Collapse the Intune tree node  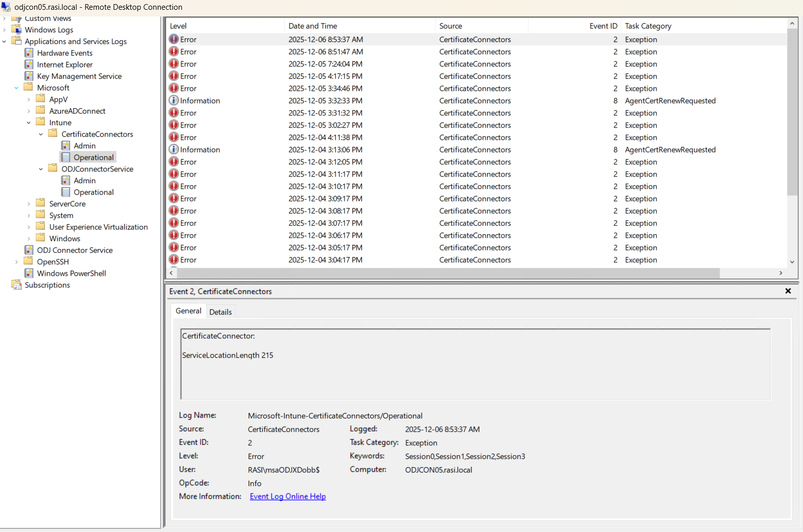pos(29,123)
